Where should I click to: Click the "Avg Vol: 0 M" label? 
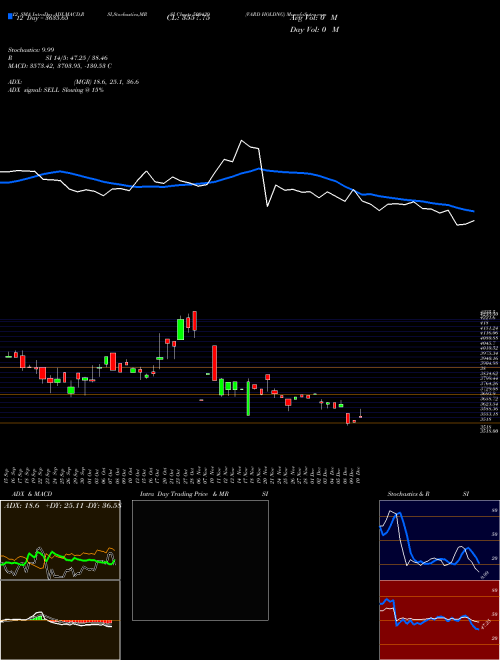tap(313, 18)
